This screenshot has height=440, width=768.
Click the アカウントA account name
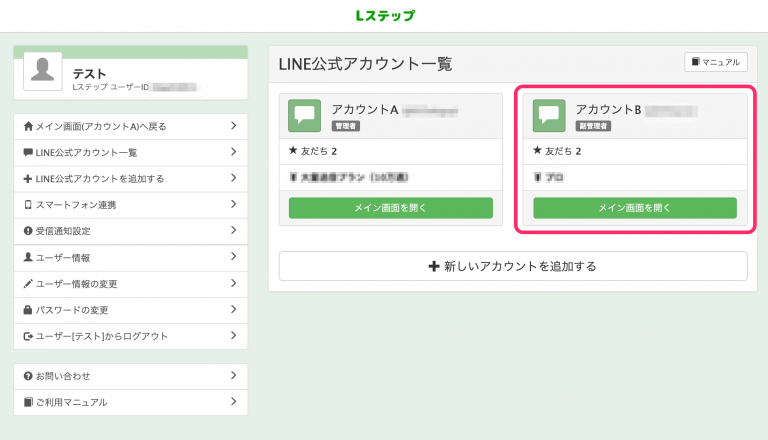[365, 109]
